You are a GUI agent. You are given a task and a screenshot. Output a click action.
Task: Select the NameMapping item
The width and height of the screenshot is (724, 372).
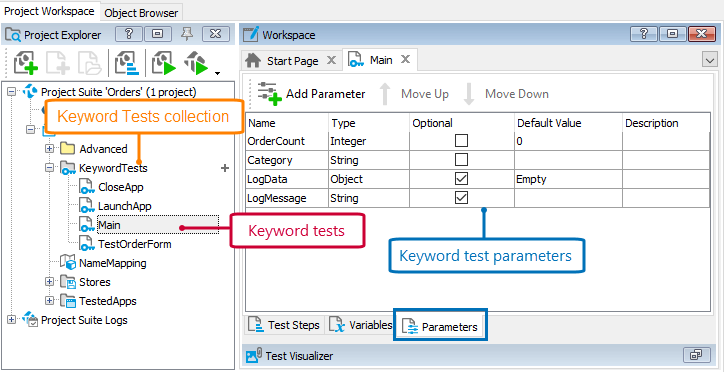pos(113,263)
